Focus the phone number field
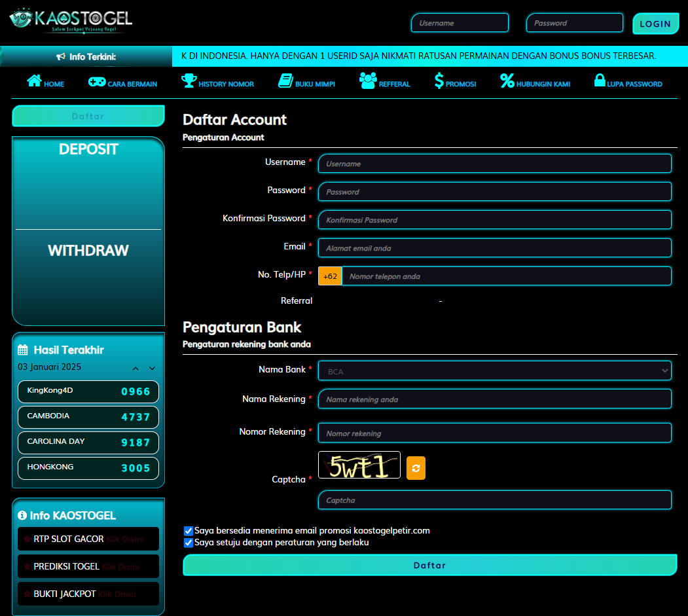The height and width of the screenshot is (616, 688). 507,276
